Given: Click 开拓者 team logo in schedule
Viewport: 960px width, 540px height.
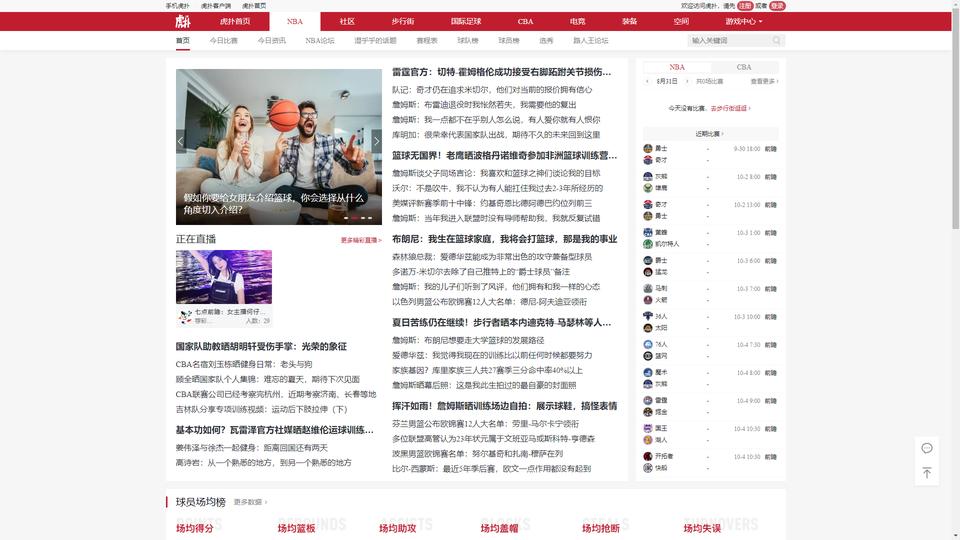Looking at the screenshot, I should click(648, 456).
